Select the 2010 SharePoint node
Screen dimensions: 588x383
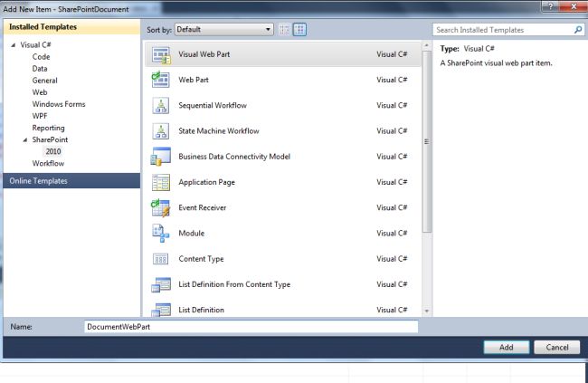pyautogui.click(x=53, y=151)
